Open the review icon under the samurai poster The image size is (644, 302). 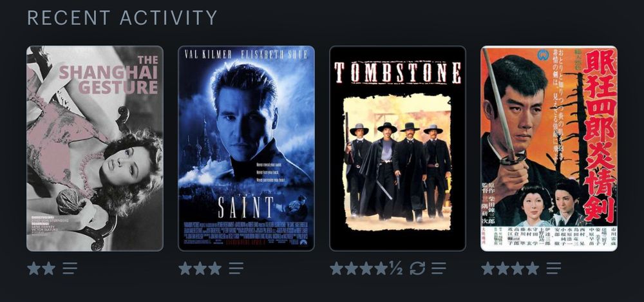click(554, 269)
